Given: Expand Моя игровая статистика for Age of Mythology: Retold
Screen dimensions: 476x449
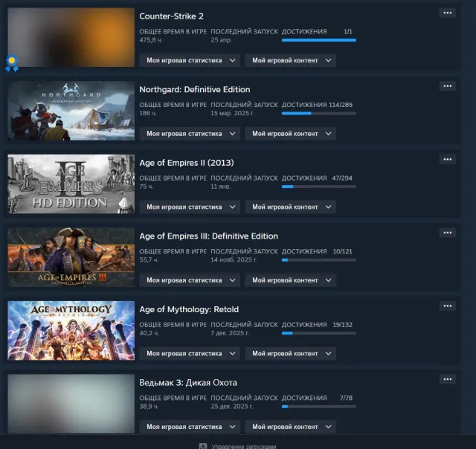Looking at the screenshot, I should click(x=190, y=353).
